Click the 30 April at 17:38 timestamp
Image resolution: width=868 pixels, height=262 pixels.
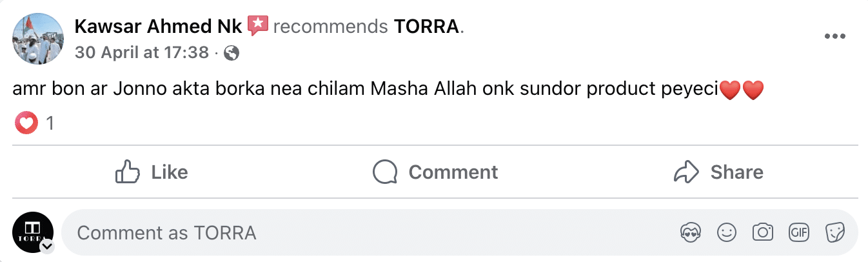[x=142, y=53]
